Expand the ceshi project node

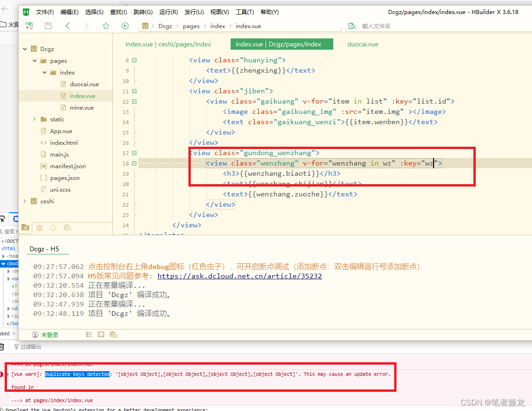coord(24,201)
